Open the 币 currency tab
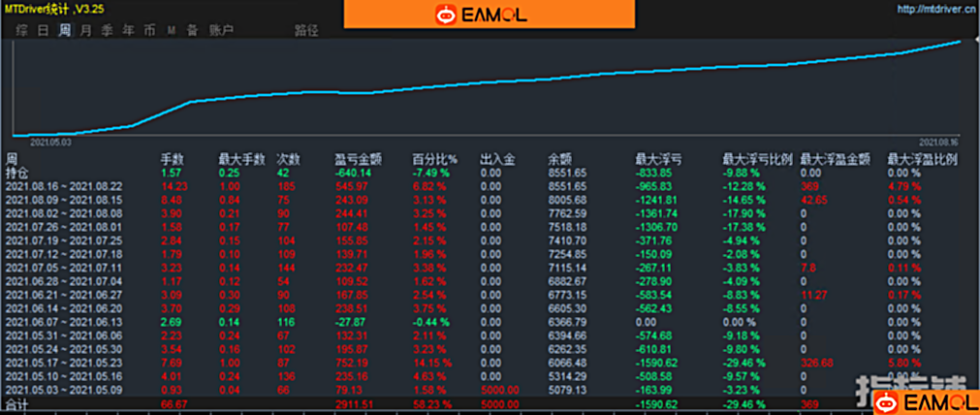 point(149,30)
